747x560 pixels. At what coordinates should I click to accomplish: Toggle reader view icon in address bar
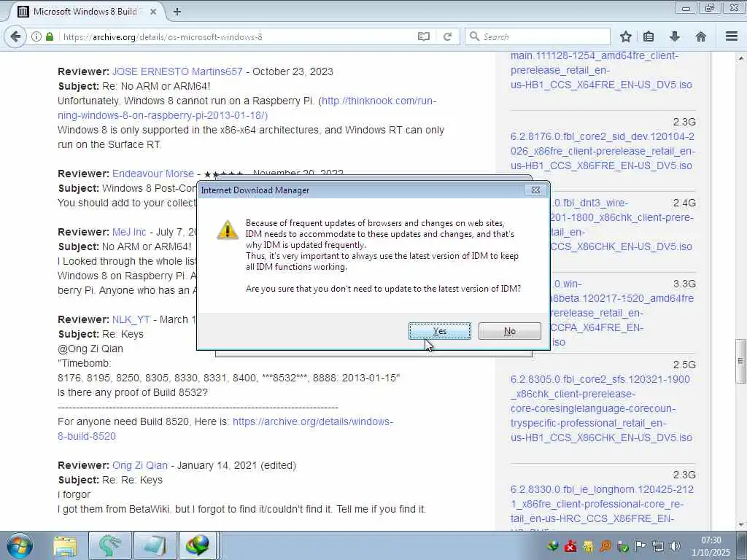[424, 36]
